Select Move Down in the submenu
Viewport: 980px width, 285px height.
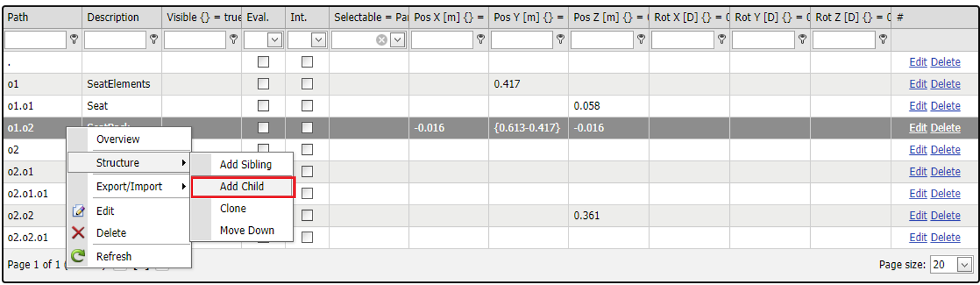point(246,230)
